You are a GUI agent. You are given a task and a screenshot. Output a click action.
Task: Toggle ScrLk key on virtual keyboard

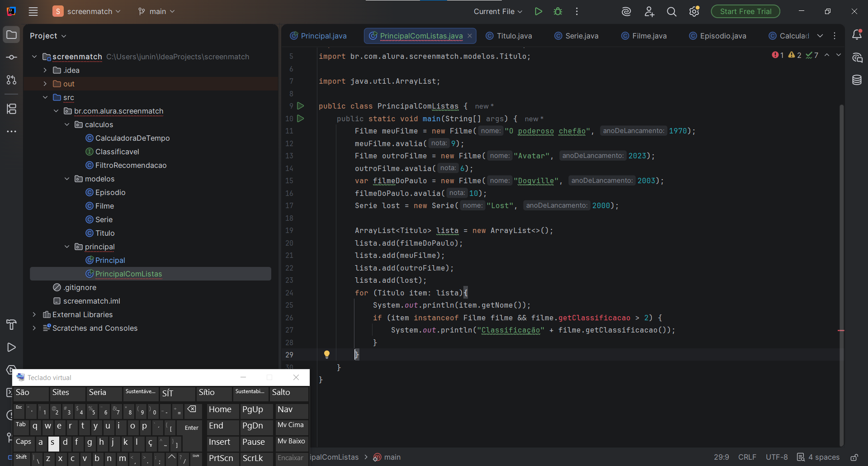pyautogui.click(x=256, y=458)
